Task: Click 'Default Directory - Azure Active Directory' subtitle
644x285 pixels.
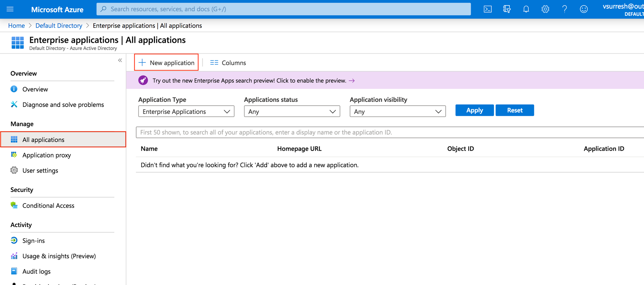Action: [x=73, y=48]
